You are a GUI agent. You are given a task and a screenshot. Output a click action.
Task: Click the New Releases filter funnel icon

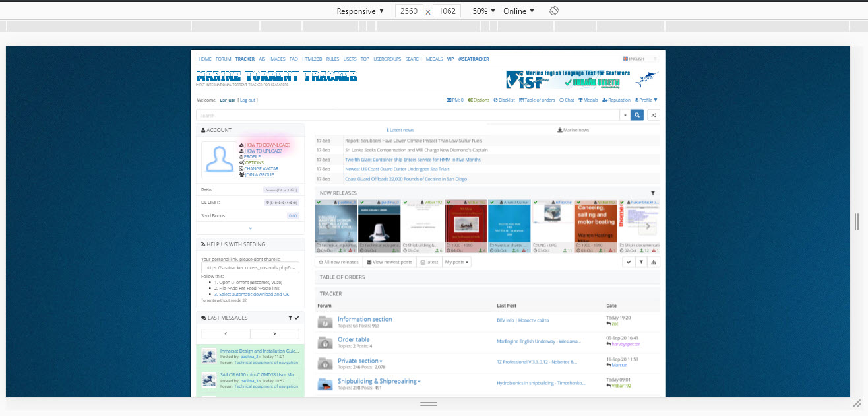[x=653, y=193]
